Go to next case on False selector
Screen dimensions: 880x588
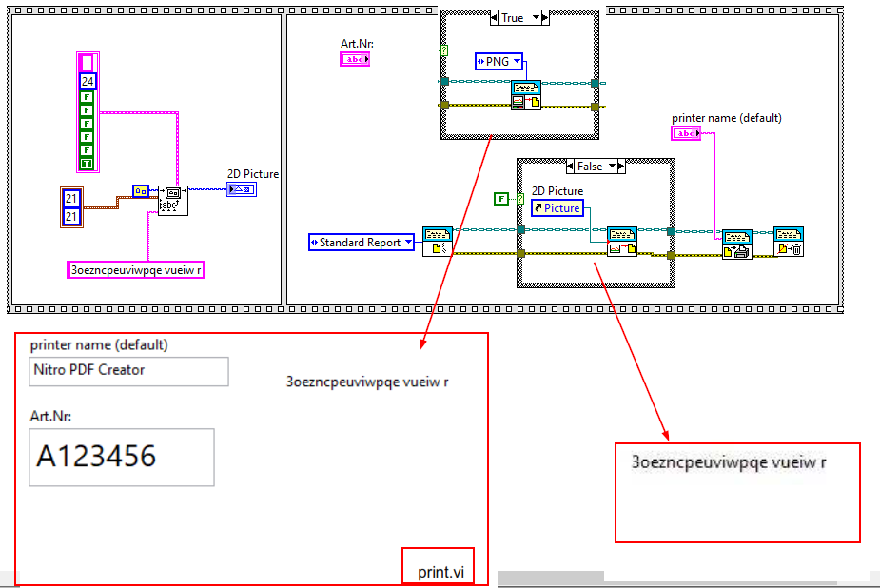point(621,167)
